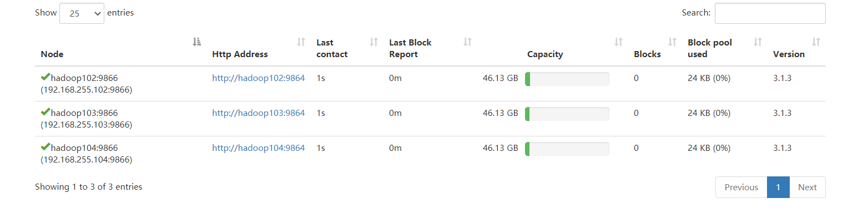Sort table by Last Block Report icon
This screenshot has width=868, height=213.
pos(468,42)
